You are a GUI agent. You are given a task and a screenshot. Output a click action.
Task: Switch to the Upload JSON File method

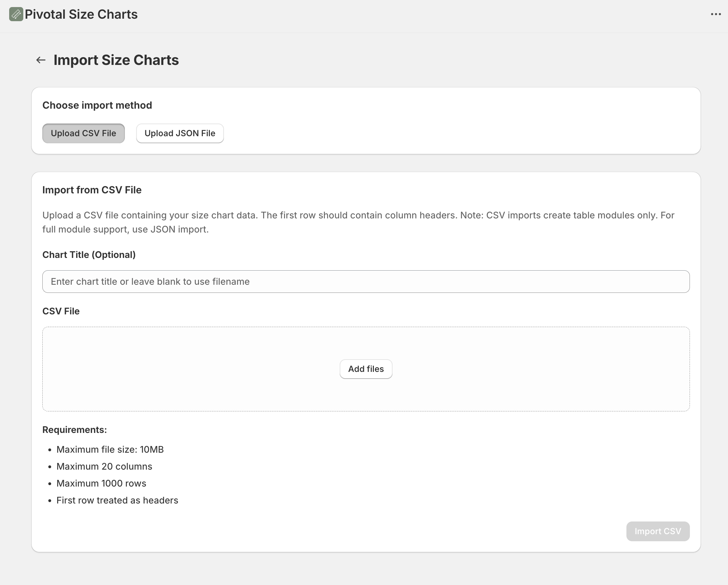[x=180, y=133]
